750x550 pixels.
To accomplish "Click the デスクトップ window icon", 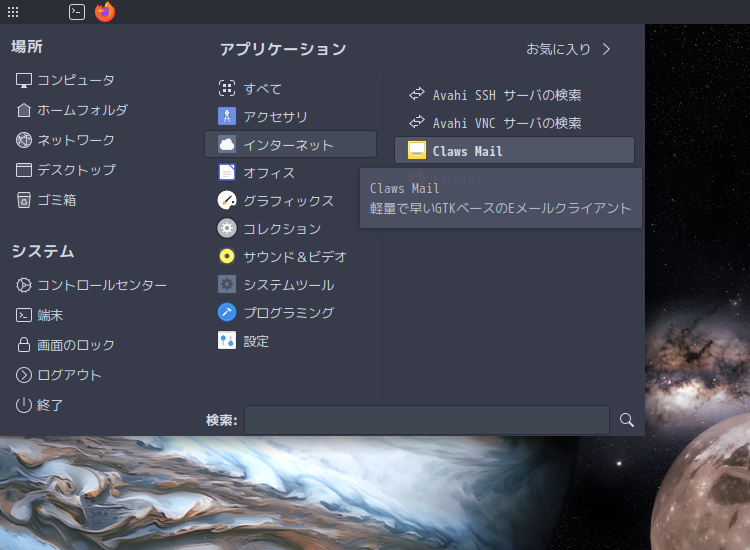I will click(x=24, y=170).
